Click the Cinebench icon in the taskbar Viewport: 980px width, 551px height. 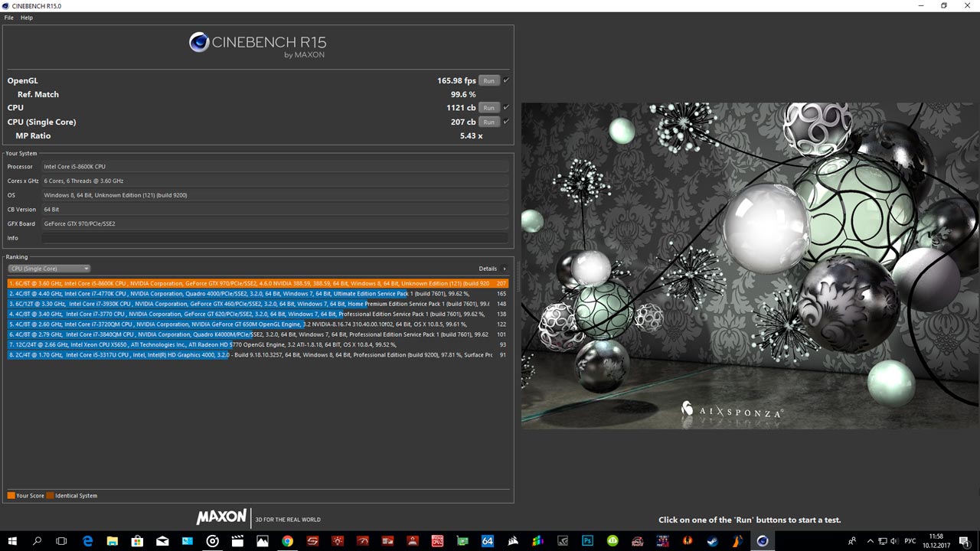point(762,541)
